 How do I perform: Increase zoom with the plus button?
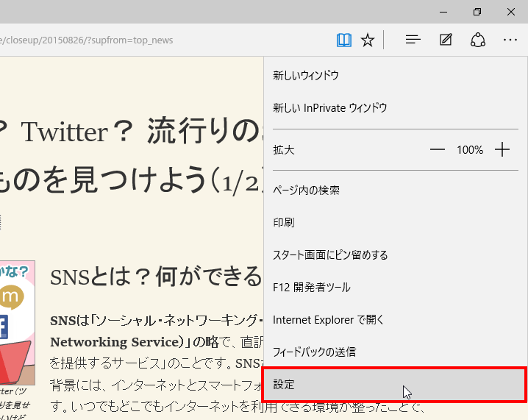click(502, 150)
